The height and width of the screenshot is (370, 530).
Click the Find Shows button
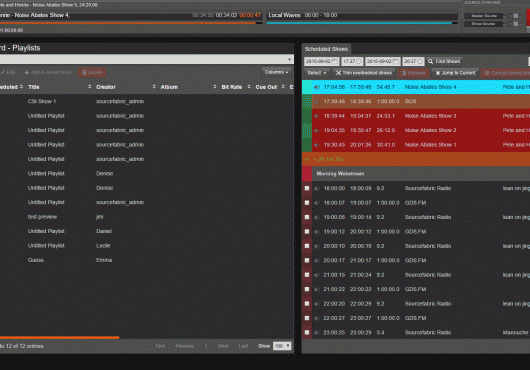click(x=444, y=61)
